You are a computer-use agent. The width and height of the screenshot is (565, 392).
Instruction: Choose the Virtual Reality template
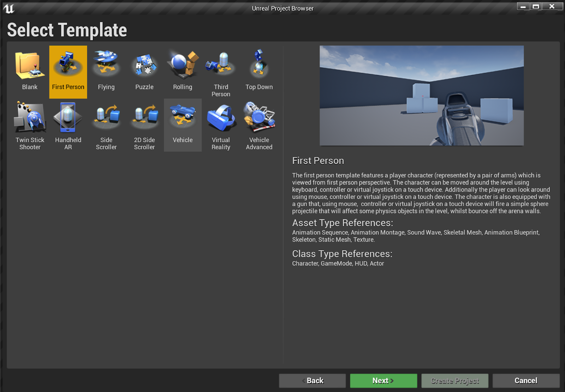pyautogui.click(x=221, y=125)
